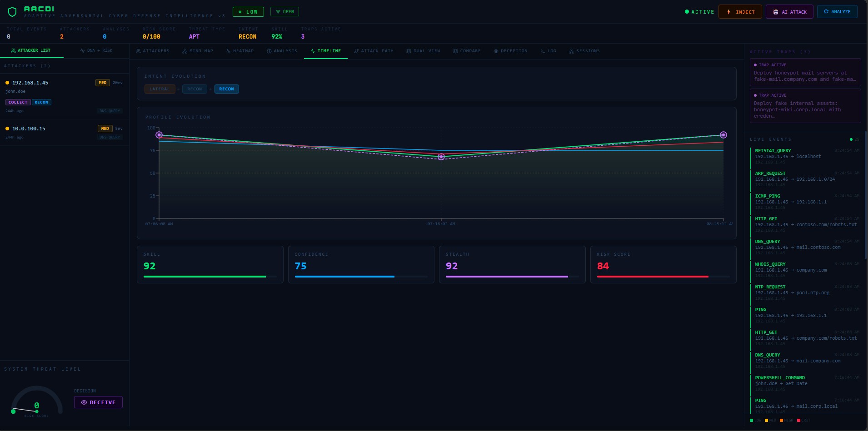This screenshot has width=868, height=431.
Task: Click the red CRIT legend swatch
Action: pos(798,420)
